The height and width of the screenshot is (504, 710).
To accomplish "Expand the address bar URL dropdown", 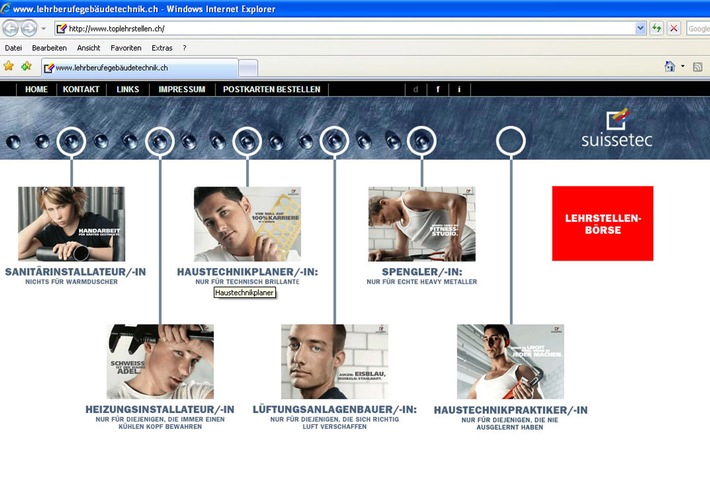I will (640, 29).
